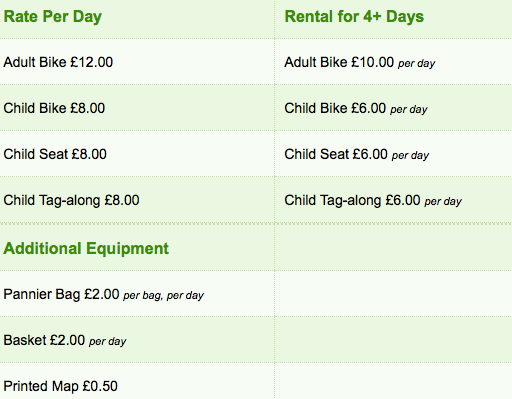
Task: Select the Child Bike £8.00 cell
Action: [137, 108]
